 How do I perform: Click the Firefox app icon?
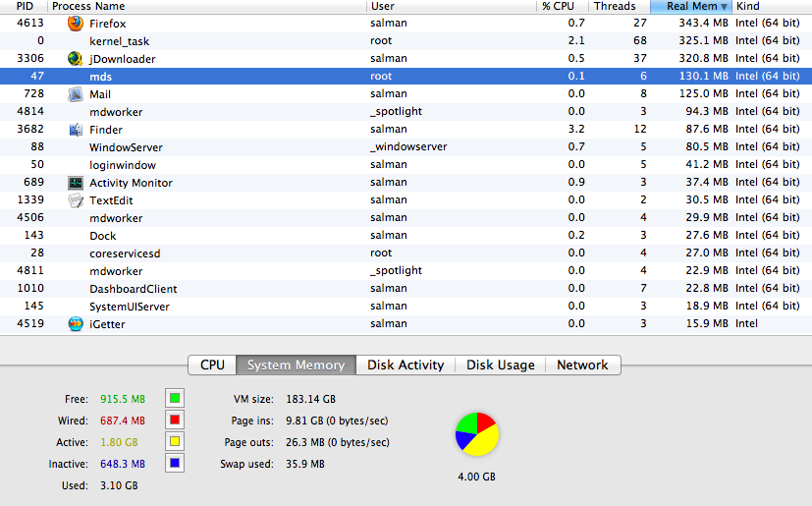click(76, 24)
